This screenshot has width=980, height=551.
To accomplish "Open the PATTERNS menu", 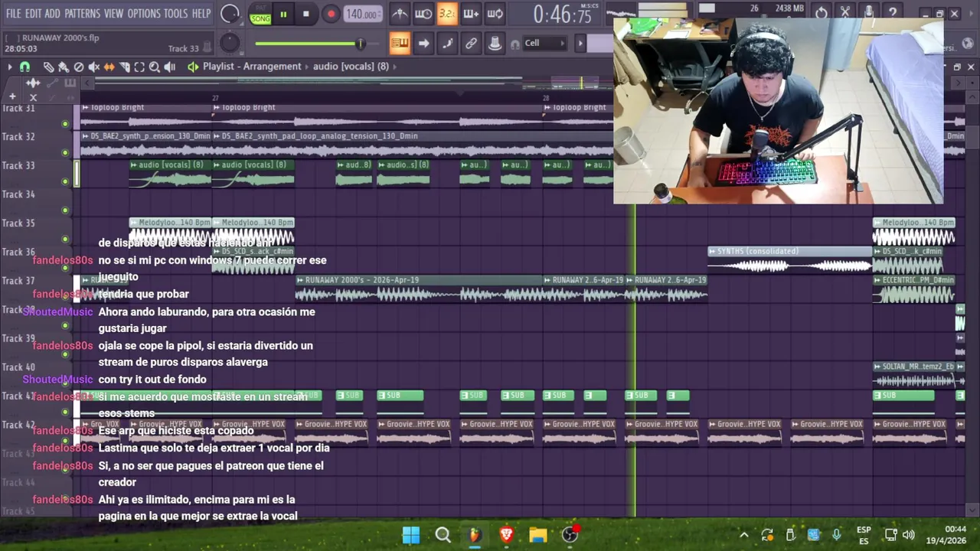I will pos(82,14).
